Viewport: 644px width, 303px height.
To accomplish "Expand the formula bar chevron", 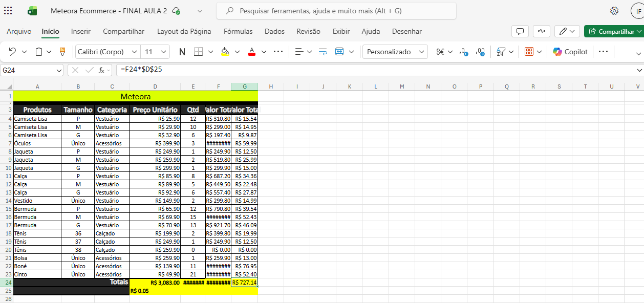I will tap(639, 70).
